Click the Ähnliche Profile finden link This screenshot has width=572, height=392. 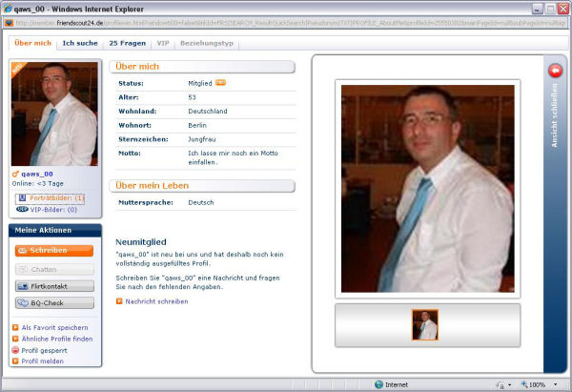pyautogui.click(x=57, y=339)
